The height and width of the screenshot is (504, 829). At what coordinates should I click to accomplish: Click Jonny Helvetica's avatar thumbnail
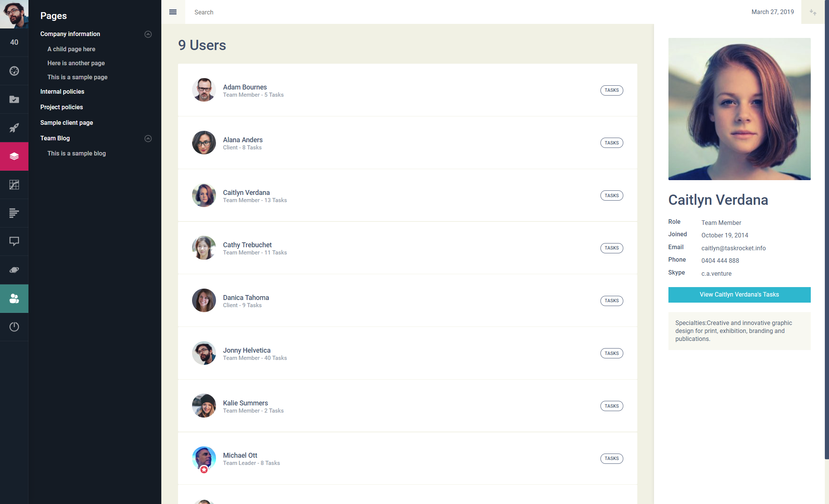click(204, 353)
